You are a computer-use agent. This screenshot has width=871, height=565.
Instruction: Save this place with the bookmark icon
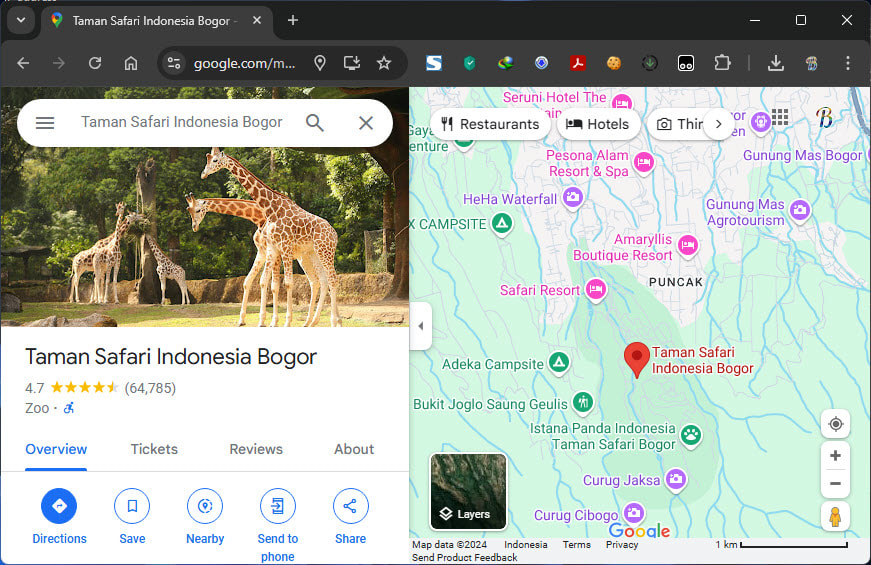132,506
